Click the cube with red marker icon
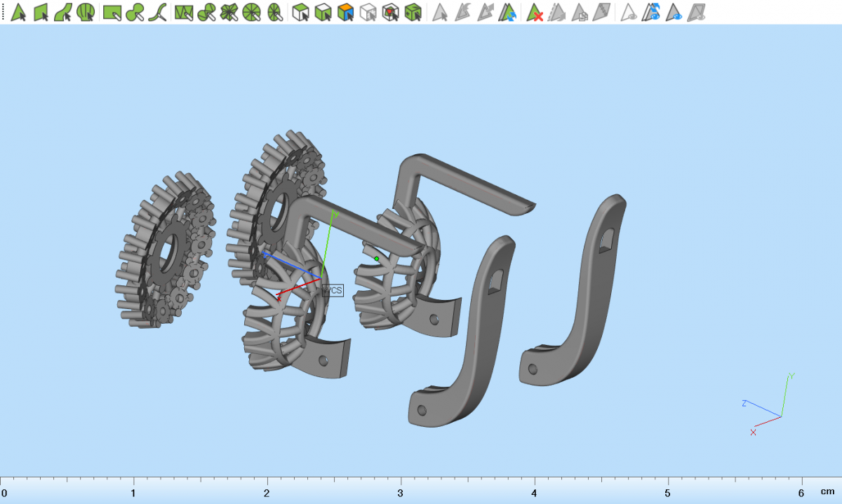Viewport: 842px width, 504px height. click(x=391, y=12)
